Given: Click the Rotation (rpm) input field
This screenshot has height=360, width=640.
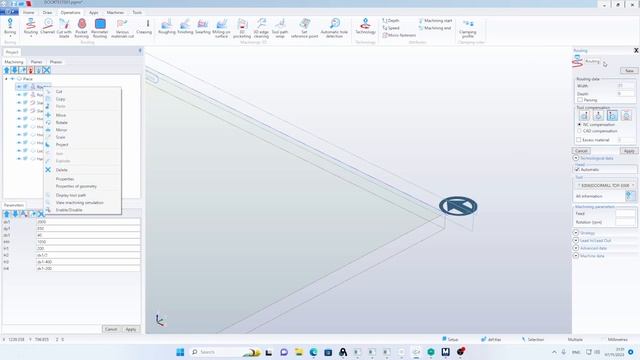Looking at the screenshot, I should click(x=625, y=222).
